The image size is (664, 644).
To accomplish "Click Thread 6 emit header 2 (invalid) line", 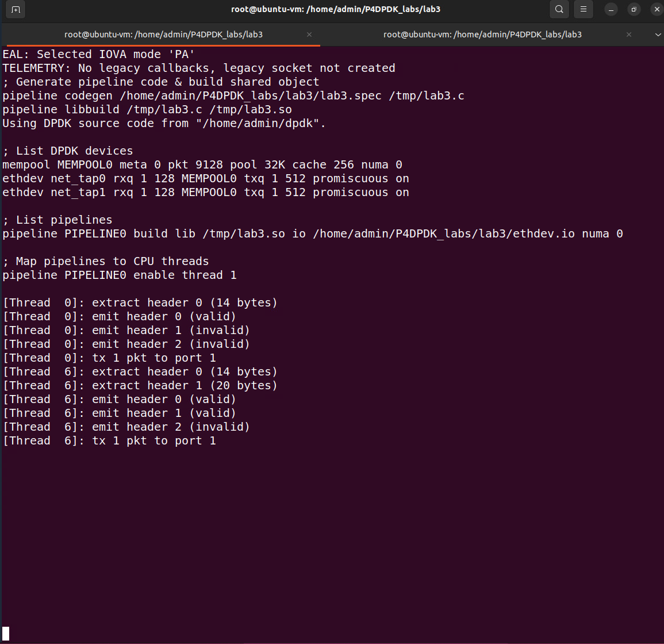I will [126, 427].
